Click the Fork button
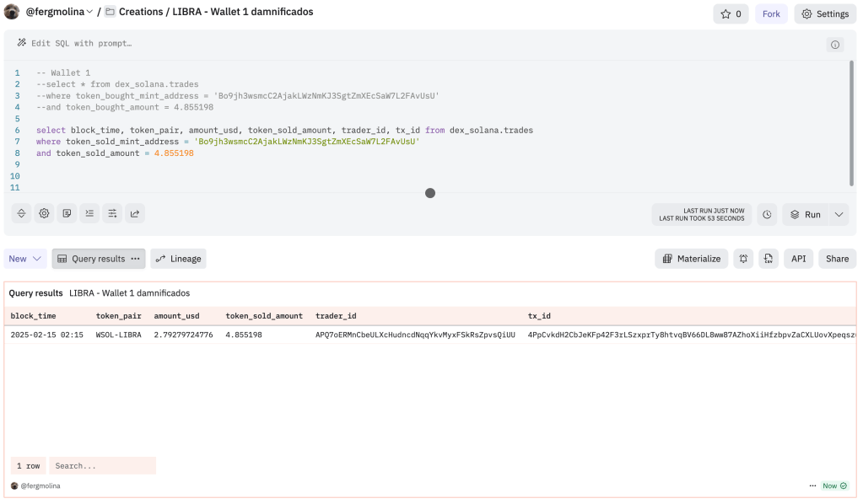 click(x=771, y=13)
